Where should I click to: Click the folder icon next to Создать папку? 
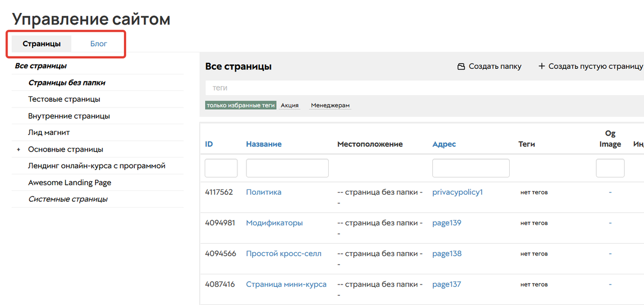(x=461, y=66)
